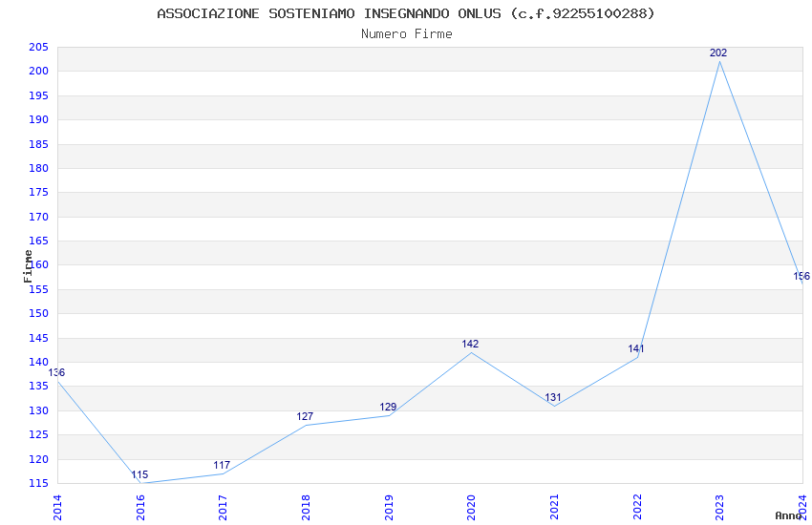Click the y-axis value 175

(x=38, y=193)
